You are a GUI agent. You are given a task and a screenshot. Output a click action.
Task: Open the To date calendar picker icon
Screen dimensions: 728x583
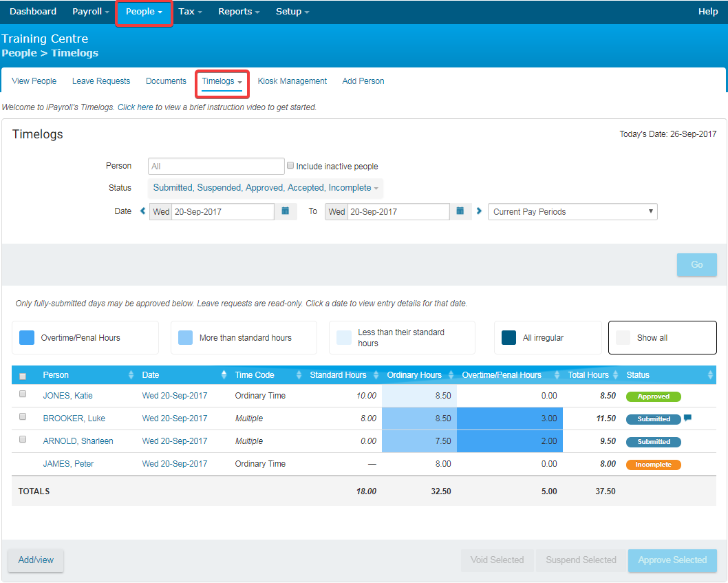point(460,211)
